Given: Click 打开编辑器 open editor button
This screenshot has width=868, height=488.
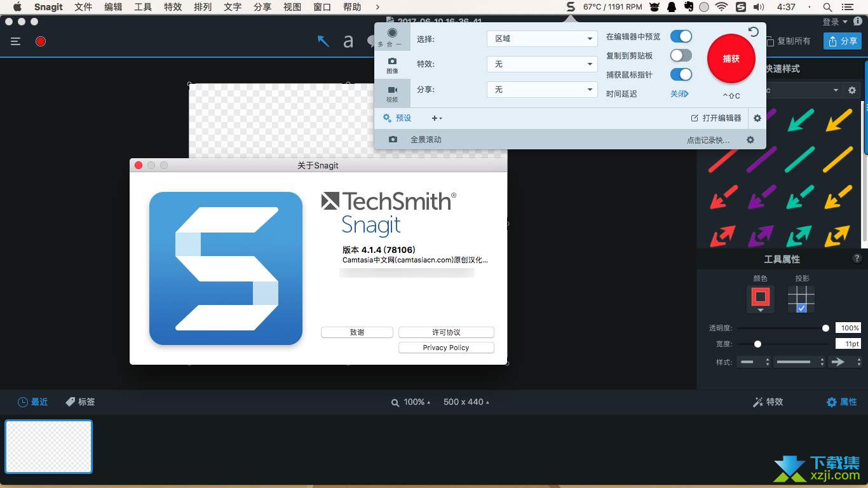Looking at the screenshot, I should coord(716,118).
